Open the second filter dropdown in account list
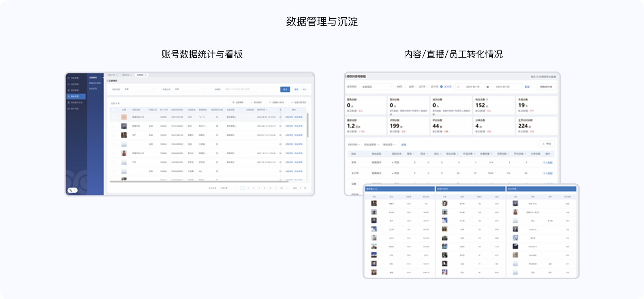Screen dimensions: 644x299 click(189, 89)
